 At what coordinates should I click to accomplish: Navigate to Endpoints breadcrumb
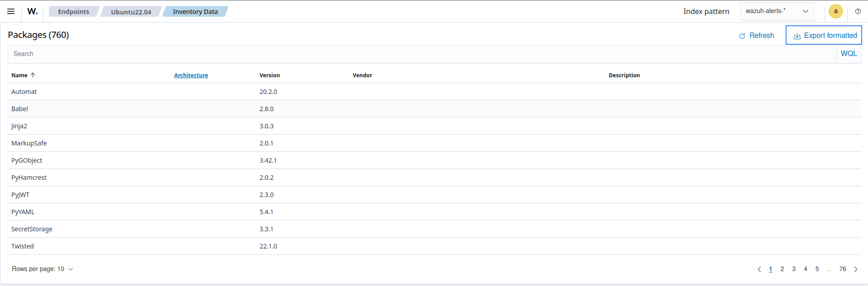[x=73, y=12]
